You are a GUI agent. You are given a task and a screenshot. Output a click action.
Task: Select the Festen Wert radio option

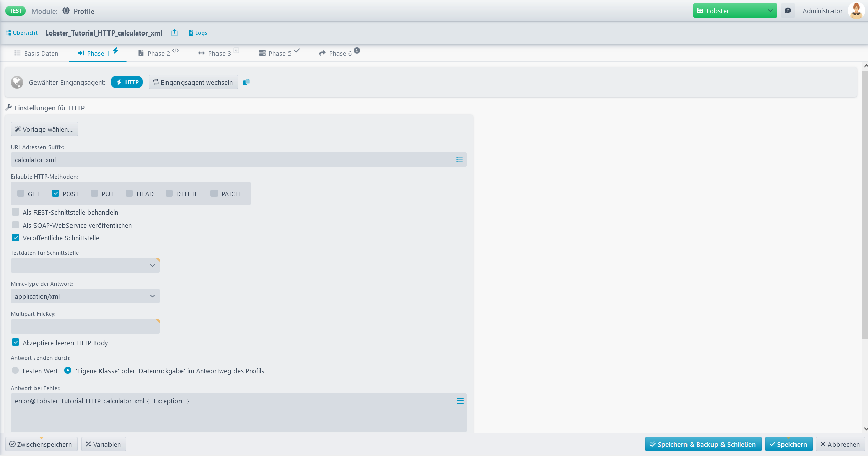point(15,370)
